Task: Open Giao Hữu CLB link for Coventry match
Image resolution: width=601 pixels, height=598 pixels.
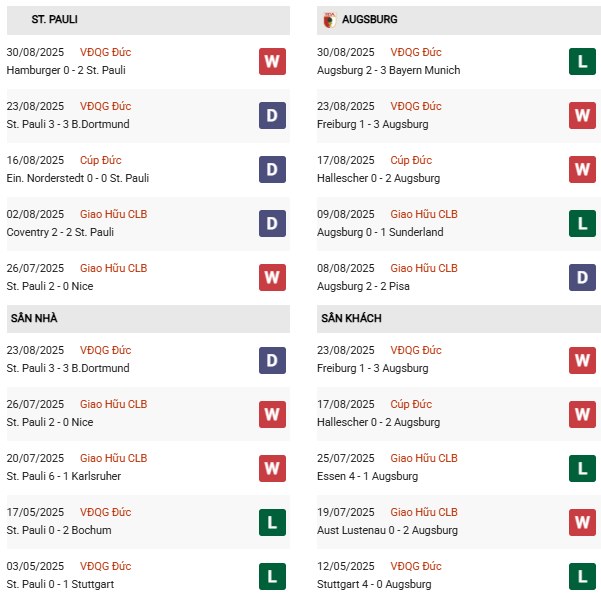Action: coord(113,214)
